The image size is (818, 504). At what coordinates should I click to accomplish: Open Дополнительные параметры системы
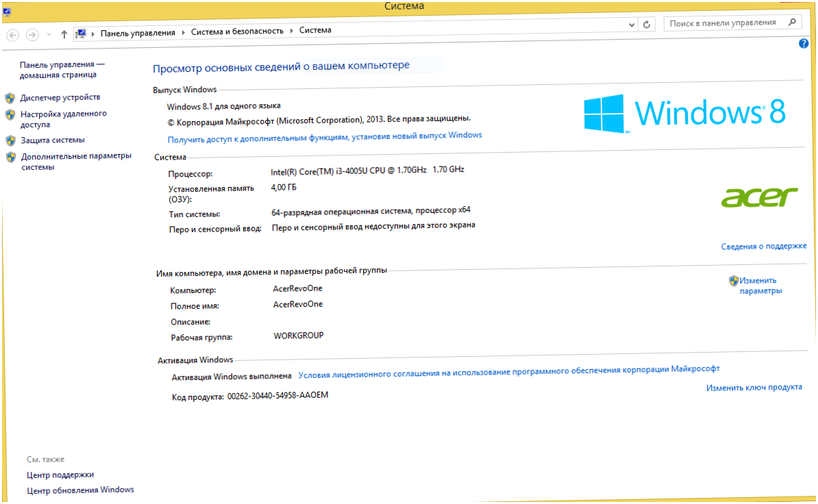pos(76,162)
